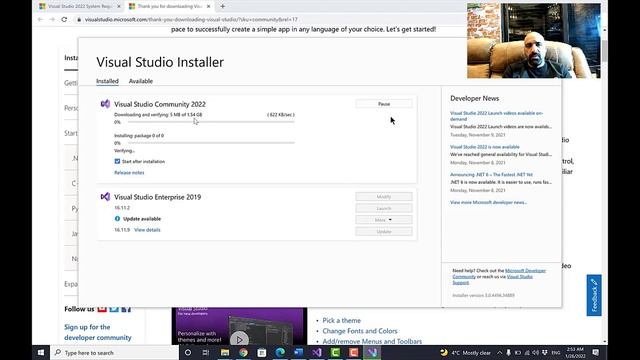Click the Visual Studio Enterprise 2019 logo icon
The image size is (640, 360).
click(x=105, y=197)
